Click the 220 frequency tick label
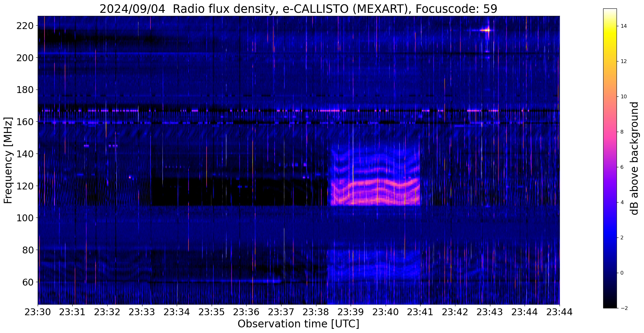Image resolution: width=644 pixels, height=333 pixels. [x=24, y=26]
